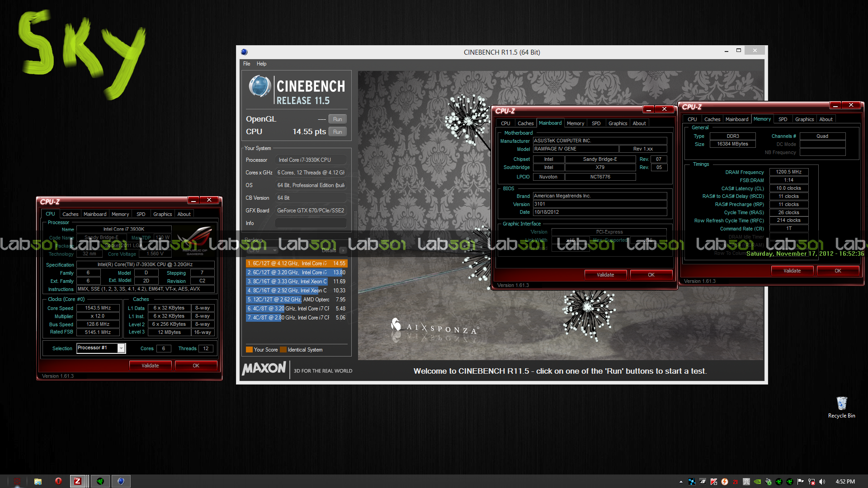Viewport: 868px width, 488px height.
Task: Select ranking row '8C/16T @ 3.33 GHz' Xeon
Action: (297, 282)
